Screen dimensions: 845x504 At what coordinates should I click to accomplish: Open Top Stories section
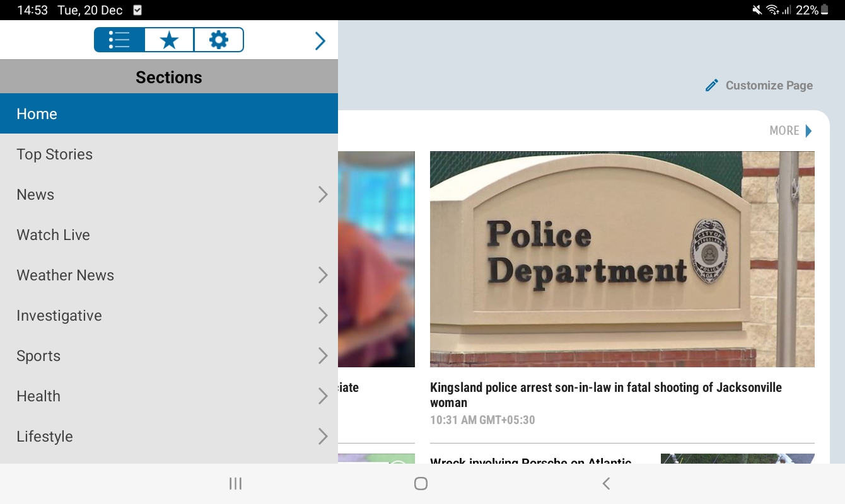tap(169, 154)
